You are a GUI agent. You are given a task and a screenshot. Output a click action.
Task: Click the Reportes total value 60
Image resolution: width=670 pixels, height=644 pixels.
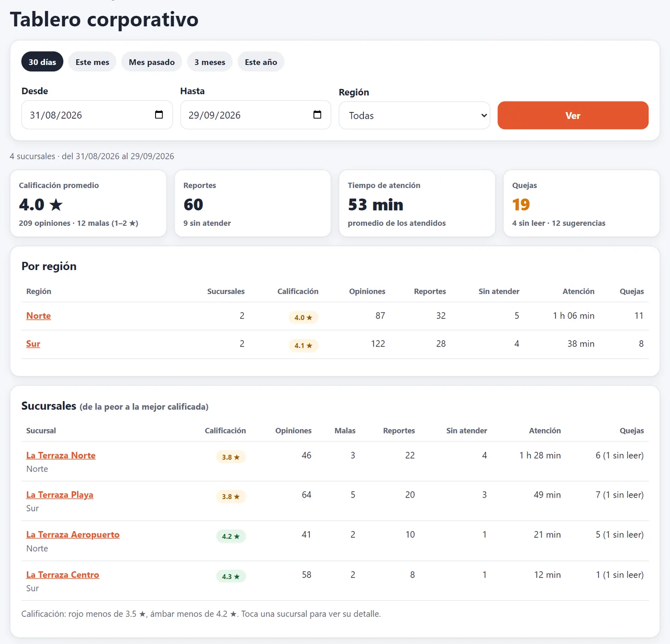[x=193, y=205]
